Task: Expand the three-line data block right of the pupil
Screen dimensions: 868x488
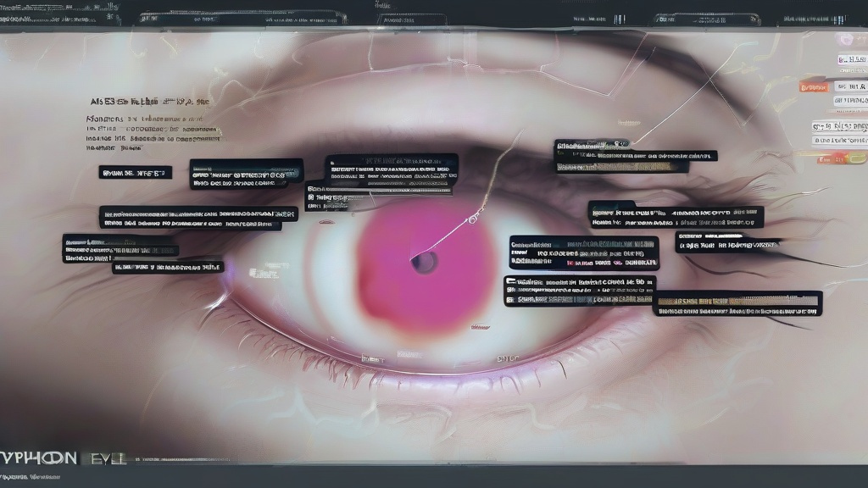Action: (x=584, y=252)
